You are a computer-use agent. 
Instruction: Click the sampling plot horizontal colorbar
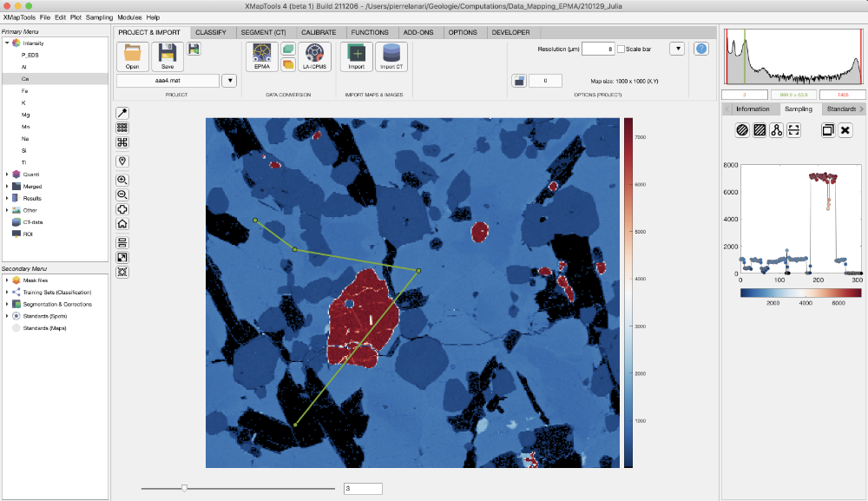[801, 293]
